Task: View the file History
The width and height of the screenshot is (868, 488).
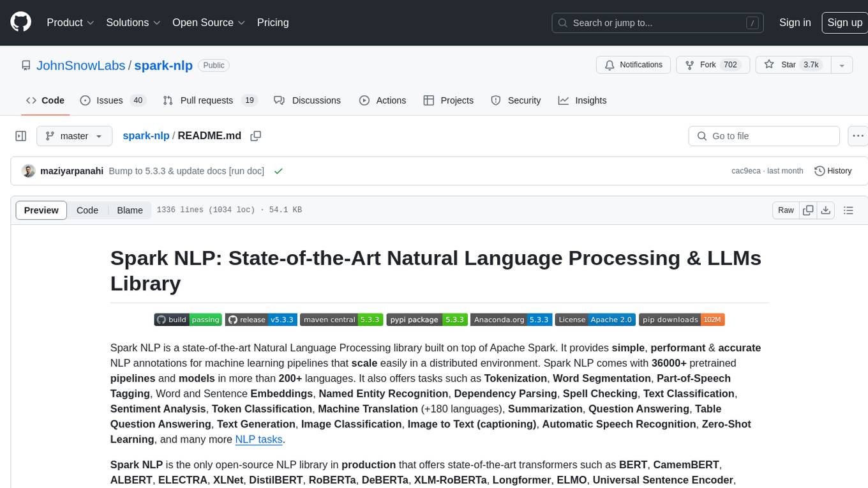Action: coord(833,171)
